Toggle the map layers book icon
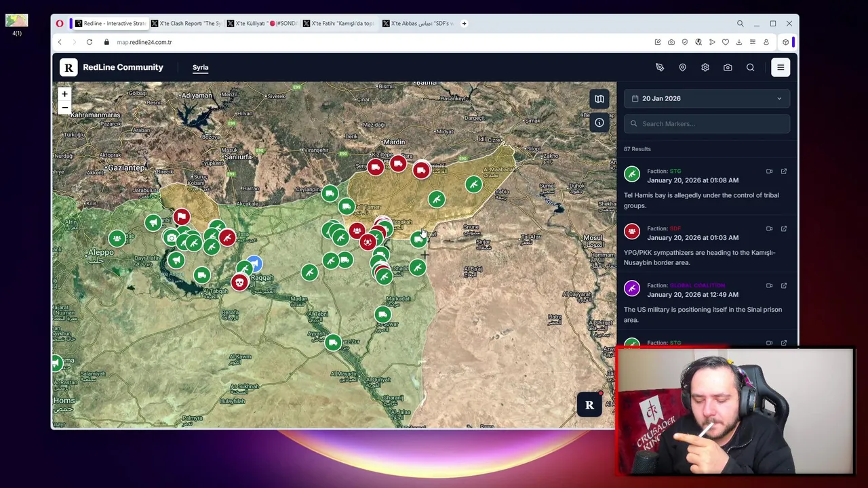 point(599,99)
